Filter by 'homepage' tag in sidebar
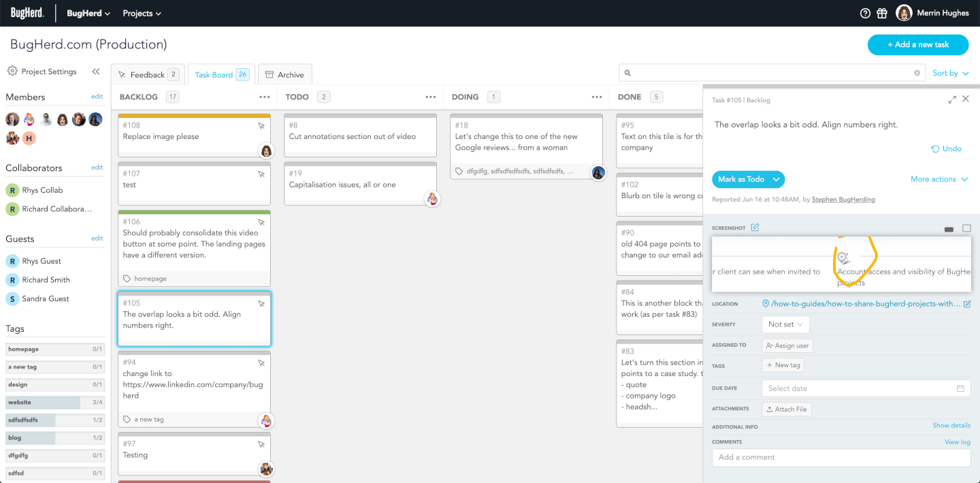This screenshot has width=980, height=483. click(55, 349)
